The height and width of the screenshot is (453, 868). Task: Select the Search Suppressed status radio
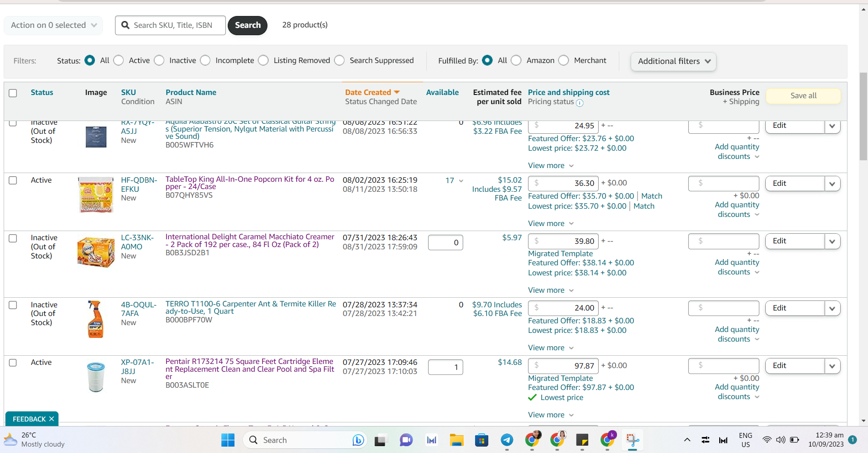tap(340, 60)
